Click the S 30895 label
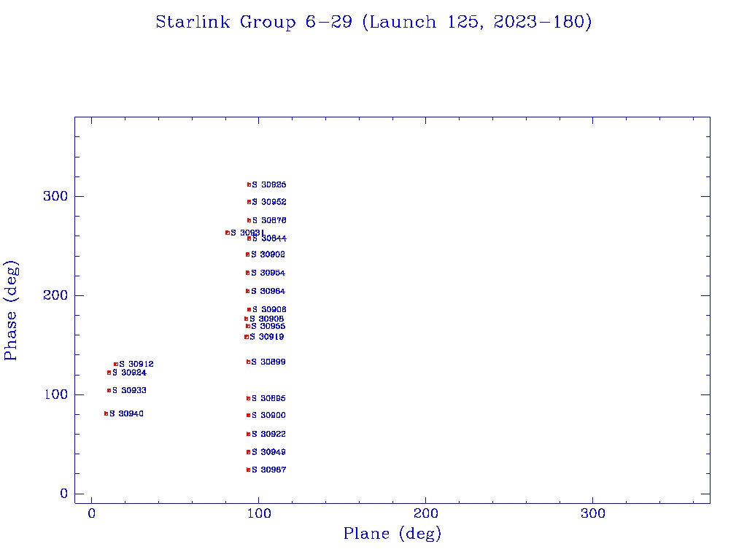The width and height of the screenshot is (747, 560). pos(268,398)
